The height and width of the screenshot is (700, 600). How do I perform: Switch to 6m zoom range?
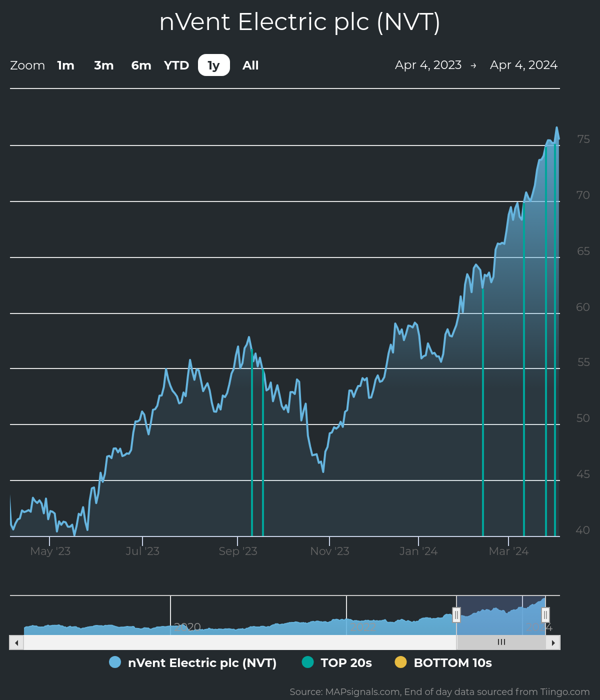tap(141, 65)
